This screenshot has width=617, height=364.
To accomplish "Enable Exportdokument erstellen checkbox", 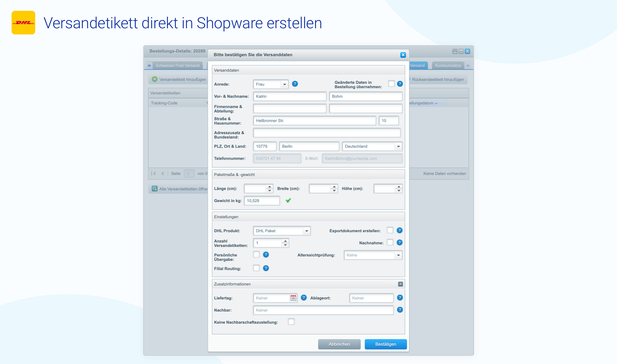I will coord(390,230).
